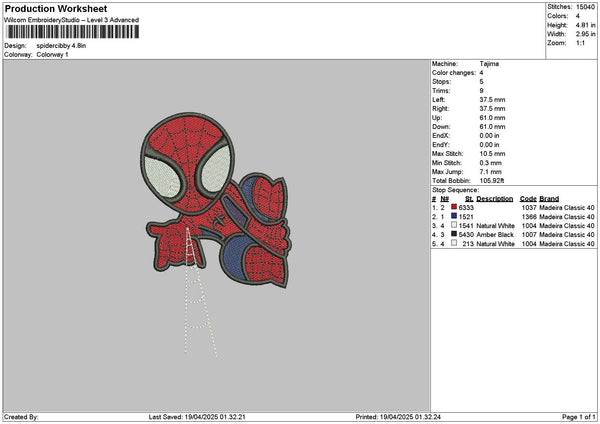Click the white swatch beside 213 stitches

455,243
